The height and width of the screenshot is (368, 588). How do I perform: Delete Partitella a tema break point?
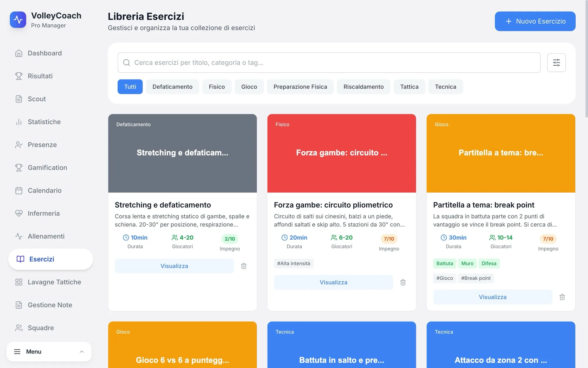coord(562,297)
